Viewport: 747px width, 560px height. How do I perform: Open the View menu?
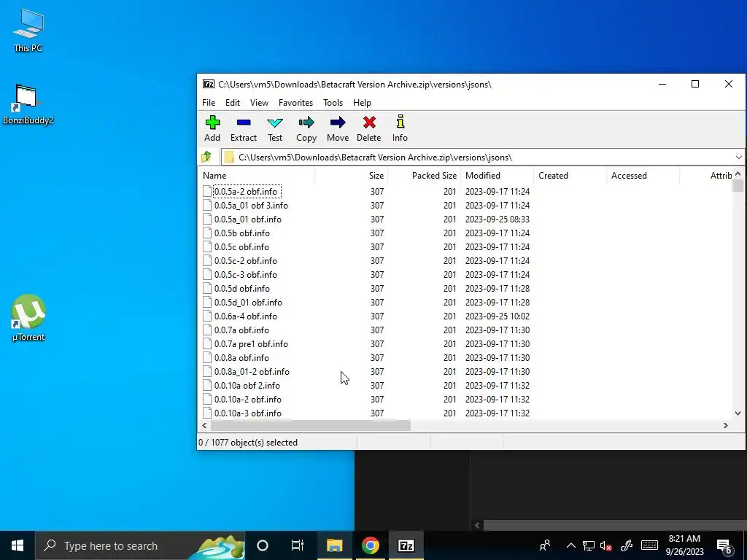tap(259, 103)
